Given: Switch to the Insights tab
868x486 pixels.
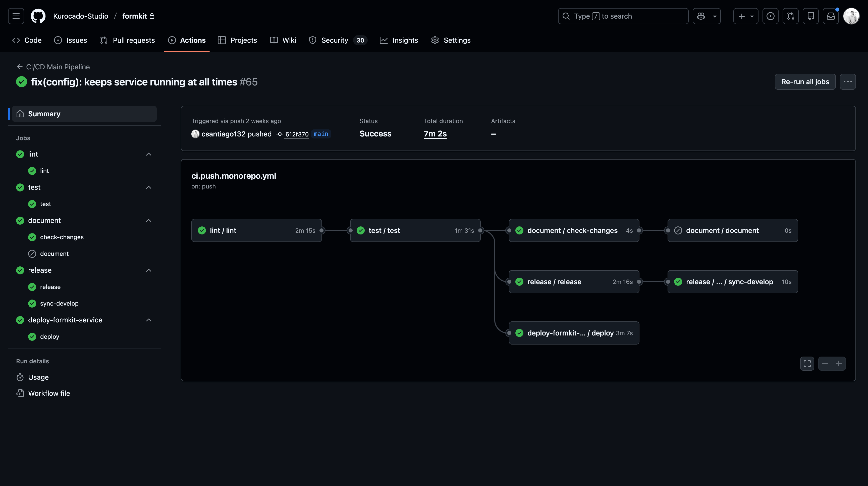Looking at the screenshot, I should pyautogui.click(x=399, y=40).
